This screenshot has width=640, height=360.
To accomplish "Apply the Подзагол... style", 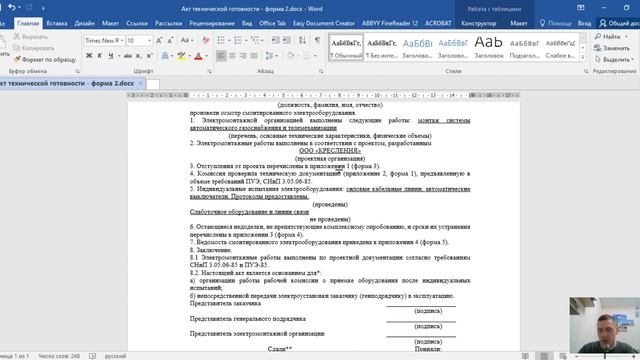I will point(524,48).
